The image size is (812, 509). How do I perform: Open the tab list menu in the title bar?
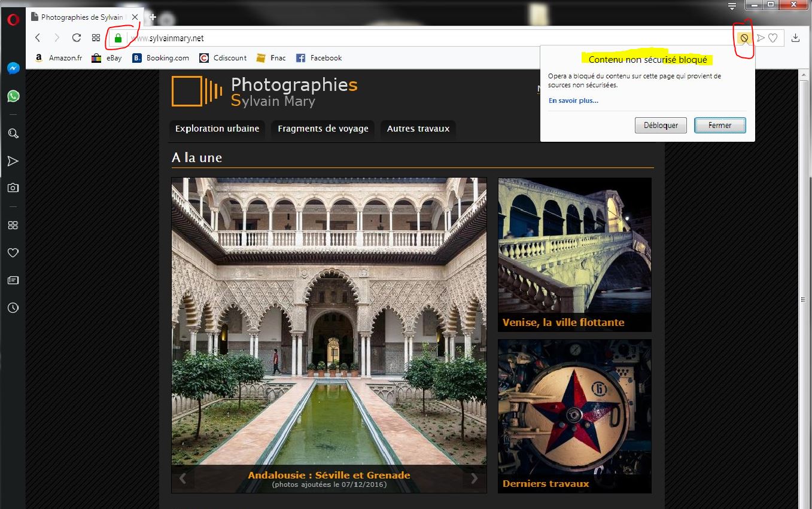732,7
